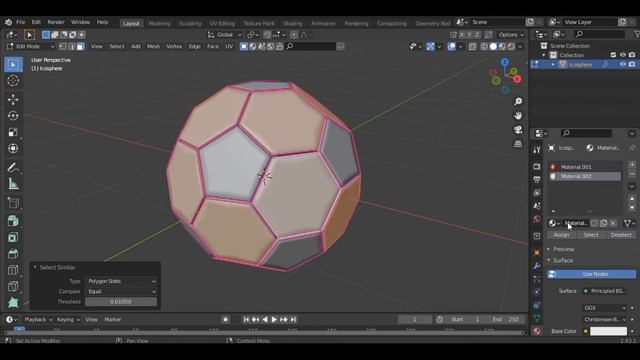The width and height of the screenshot is (640, 360).
Task: Toggle the camera view icon
Action: click(518, 130)
